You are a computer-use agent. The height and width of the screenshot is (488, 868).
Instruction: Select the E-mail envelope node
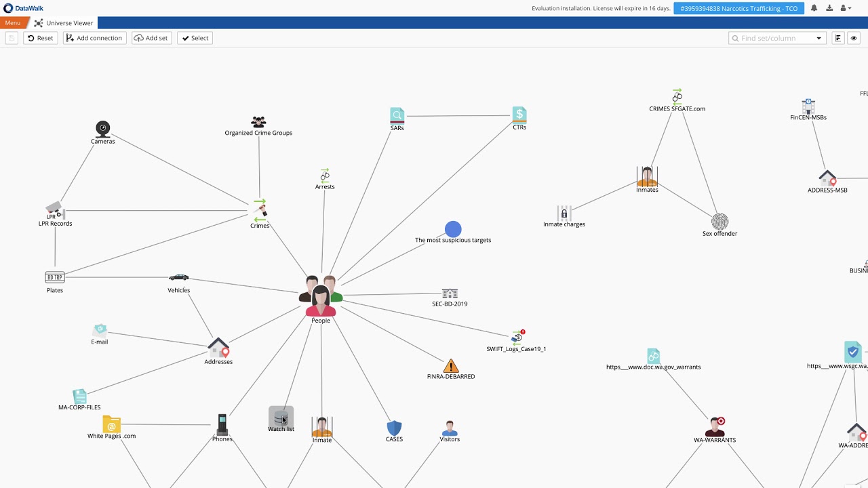pos(100,331)
